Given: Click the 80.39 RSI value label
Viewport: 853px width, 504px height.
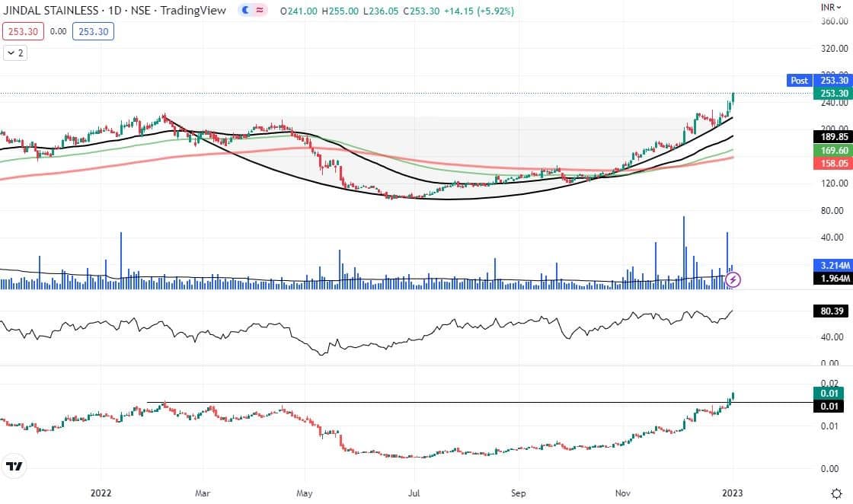Looking at the screenshot, I should click(x=829, y=311).
